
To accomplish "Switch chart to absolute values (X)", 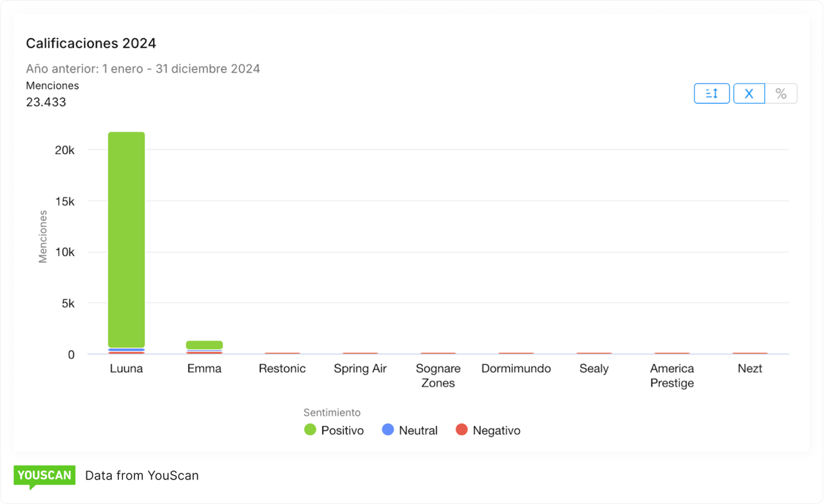I will tap(749, 93).
